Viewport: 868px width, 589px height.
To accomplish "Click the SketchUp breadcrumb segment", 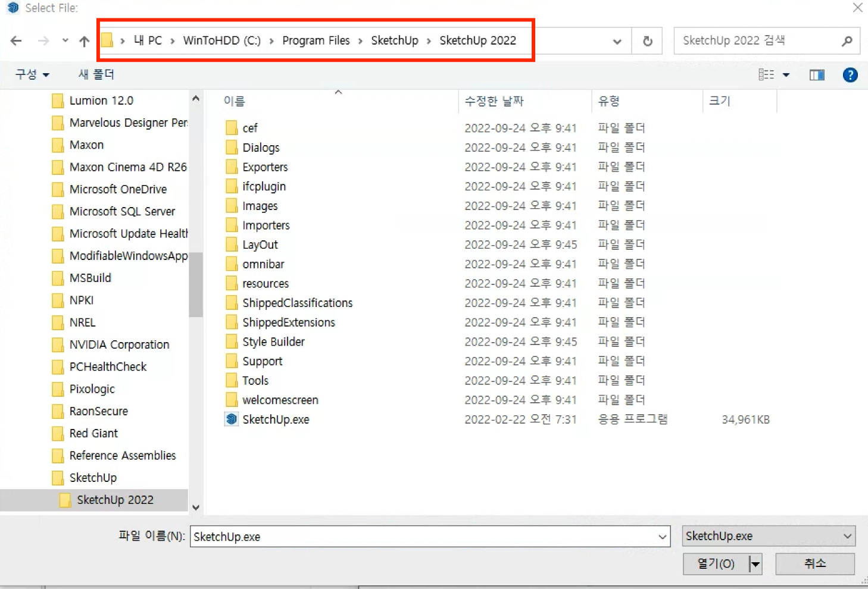I will [395, 40].
